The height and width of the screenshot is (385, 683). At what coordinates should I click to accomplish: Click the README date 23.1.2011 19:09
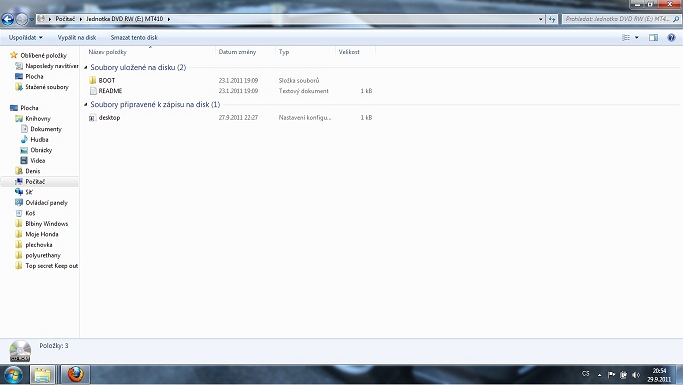238,91
